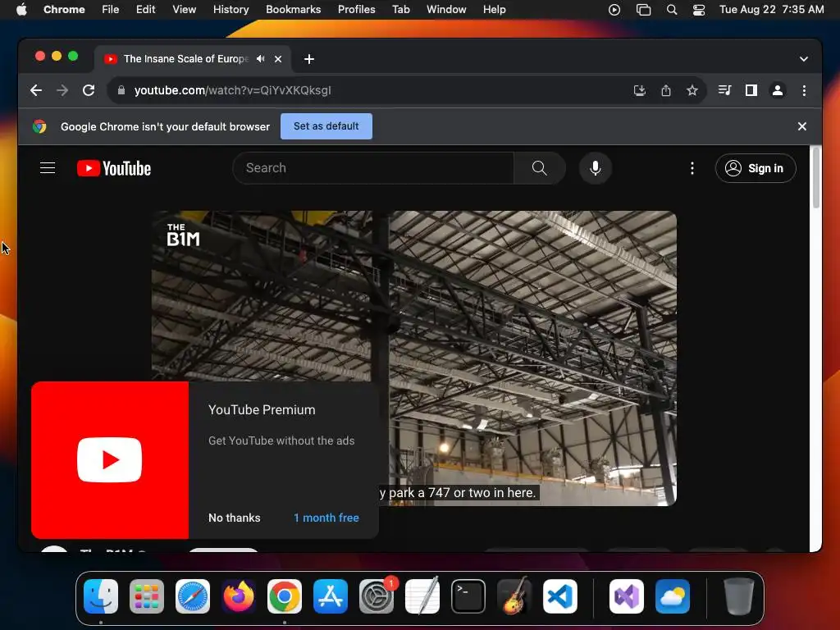
Task: Open GarageBand from the Dock
Action: pos(514,596)
